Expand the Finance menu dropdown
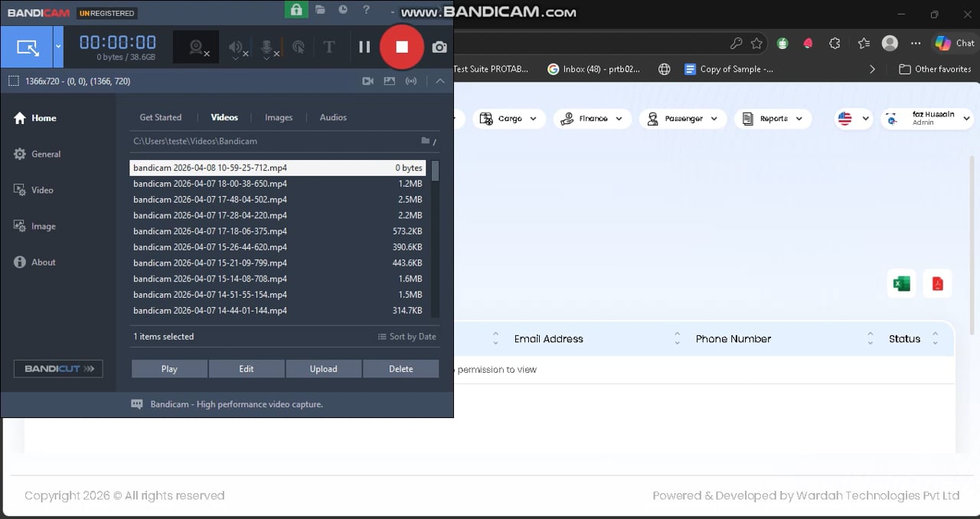980x519 pixels. 593,119
